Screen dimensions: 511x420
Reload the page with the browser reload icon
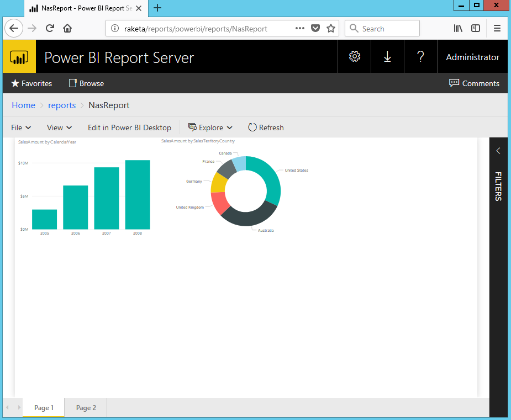click(x=50, y=28)
